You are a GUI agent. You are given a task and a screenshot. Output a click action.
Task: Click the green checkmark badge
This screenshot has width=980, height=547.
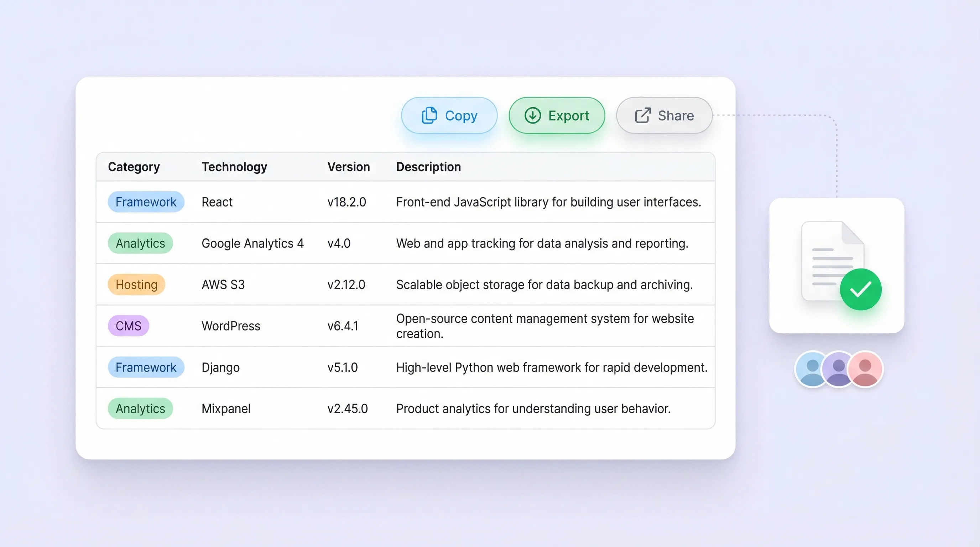pos(861,290)
